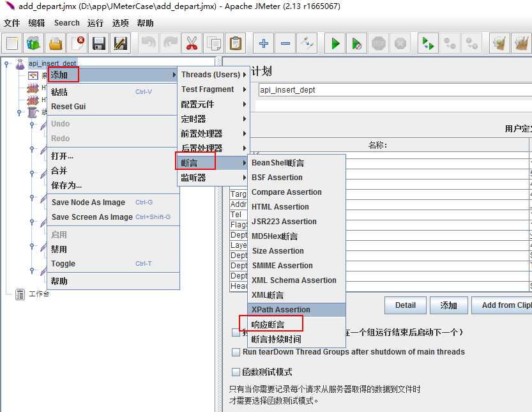Click the Toggle enable/disable toolbar icon
The image size is (532, 412).
click(307, 43)
